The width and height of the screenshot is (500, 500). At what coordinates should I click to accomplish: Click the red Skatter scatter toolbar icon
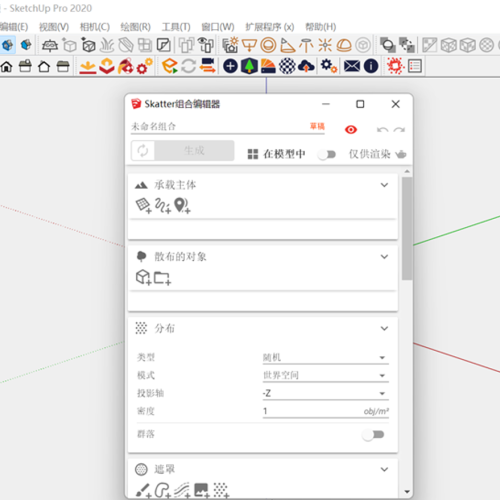pyautogui.click(x=395, y=66)
